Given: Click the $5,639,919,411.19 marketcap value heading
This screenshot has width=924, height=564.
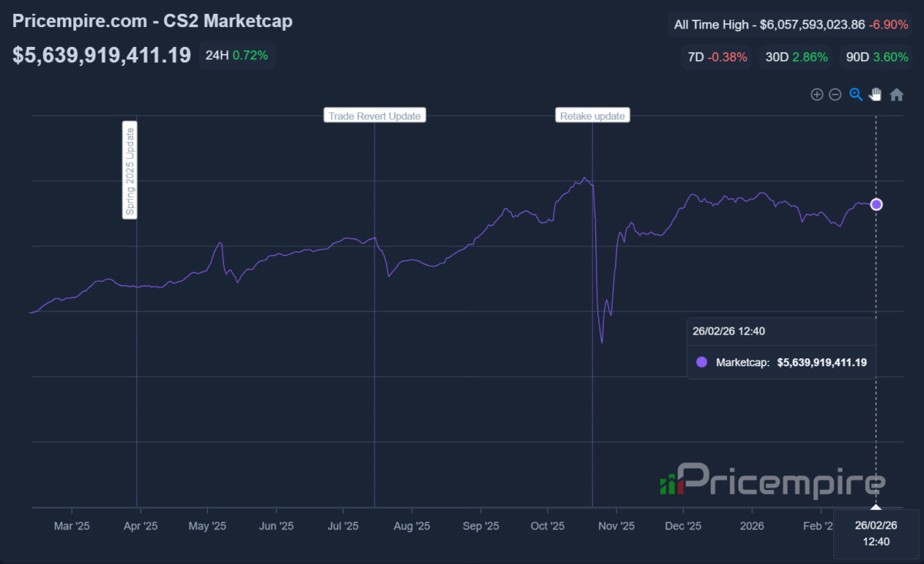Looking at the screenshot, I should (102, 55).
